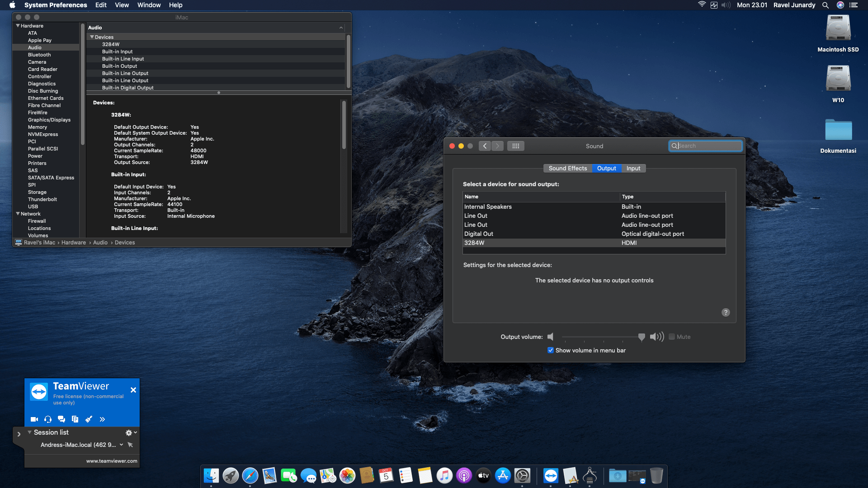This screenshot has width=868, height=488.
Task: Open TeamViewer icon in Dock
Action: coord(551,476)
